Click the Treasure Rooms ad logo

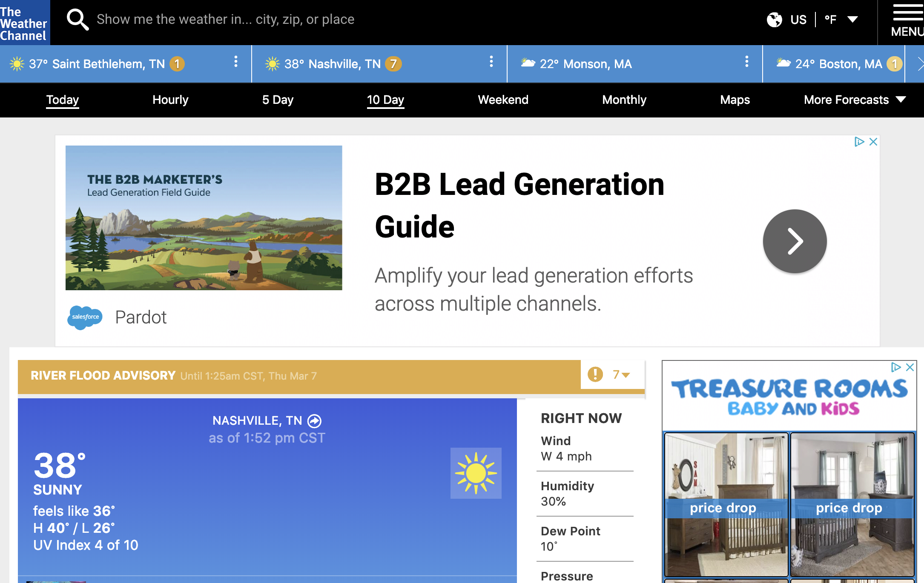(789, 397)
